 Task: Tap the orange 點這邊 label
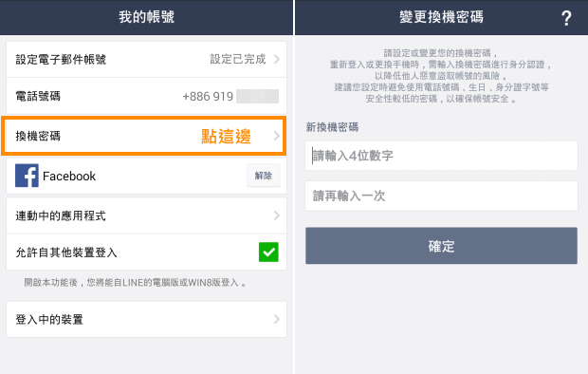[x=226, y=136]
